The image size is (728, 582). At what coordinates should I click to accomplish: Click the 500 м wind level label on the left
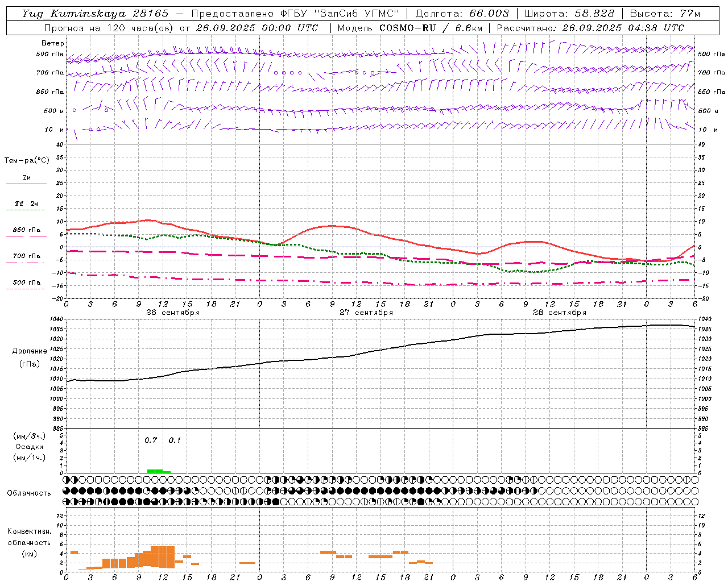[54, 111]
